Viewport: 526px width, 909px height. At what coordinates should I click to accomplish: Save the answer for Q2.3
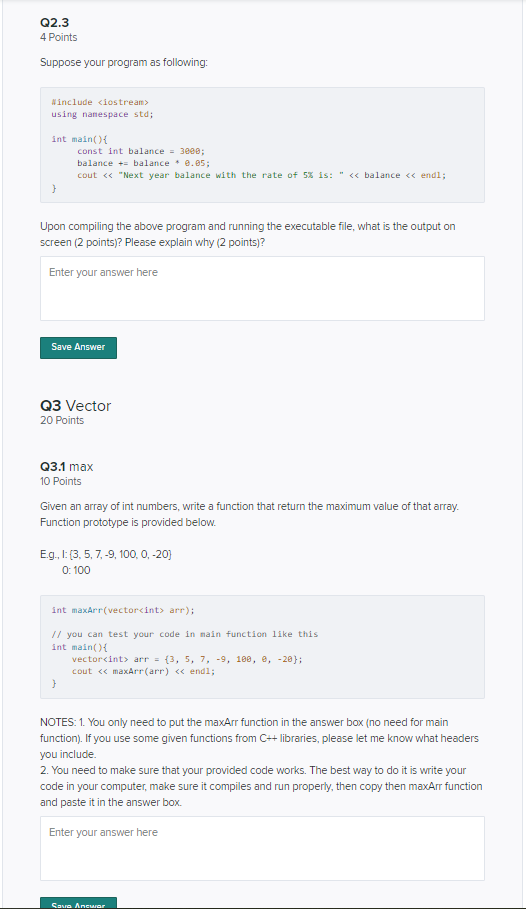(78, 347)
